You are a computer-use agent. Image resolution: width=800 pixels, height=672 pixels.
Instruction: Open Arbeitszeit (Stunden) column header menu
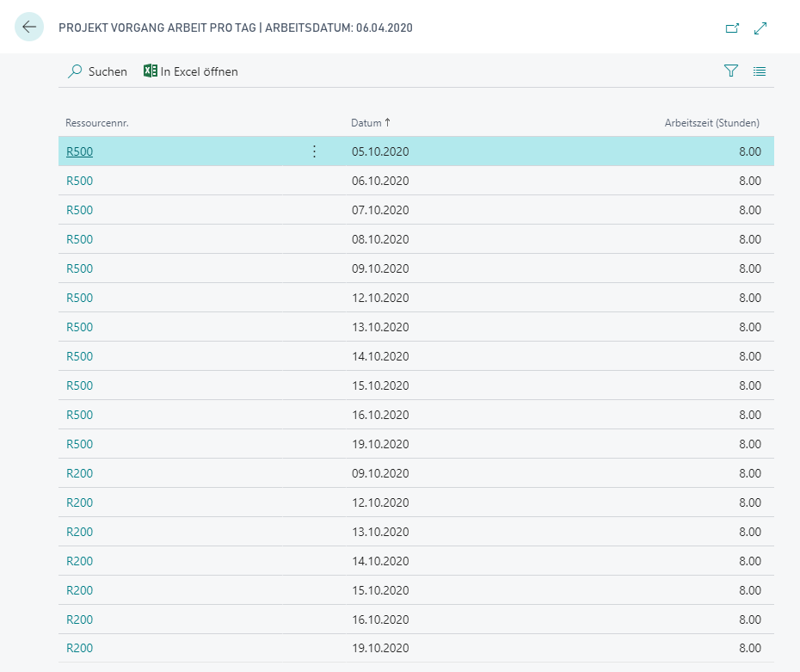click(711, 123)
